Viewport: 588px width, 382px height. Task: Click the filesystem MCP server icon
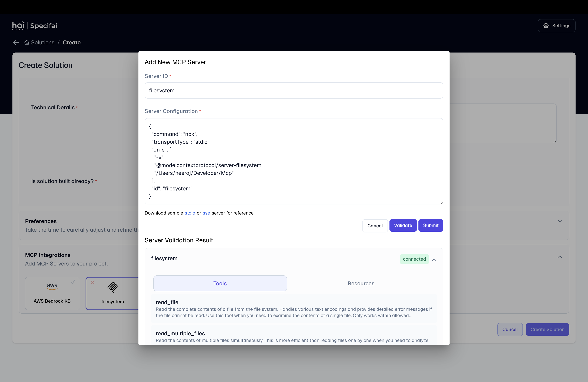(x=113, y=288)
